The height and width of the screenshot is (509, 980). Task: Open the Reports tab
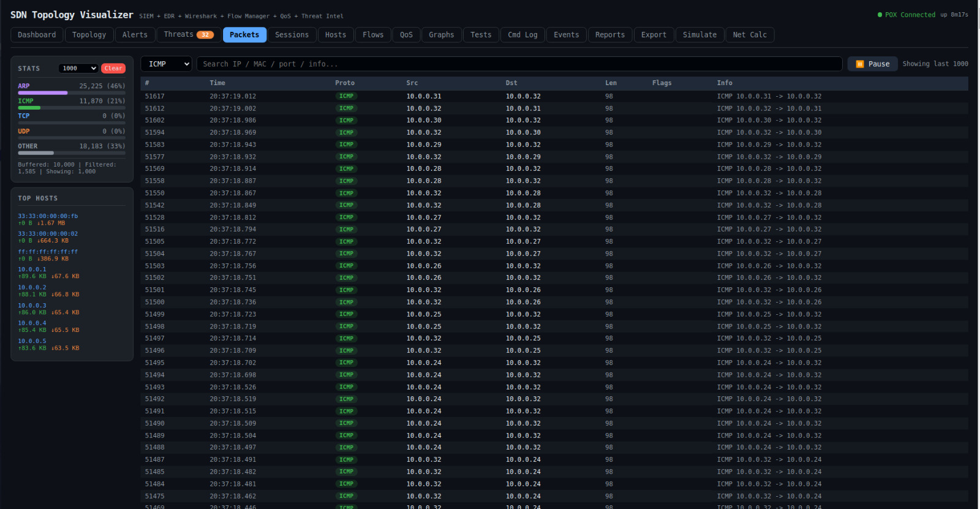[x=610, y=35]
